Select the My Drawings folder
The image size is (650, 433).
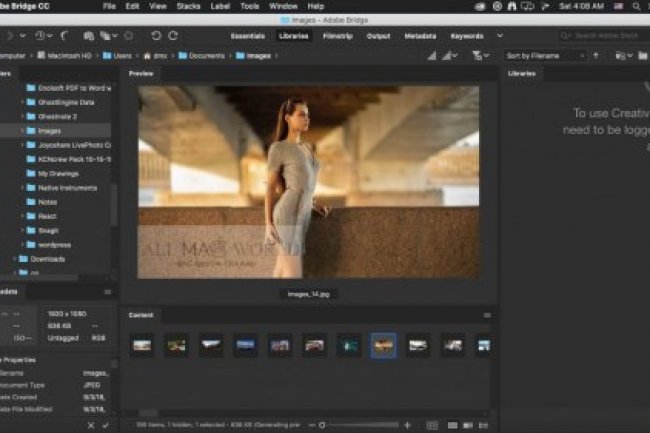(x=54, y=173)
